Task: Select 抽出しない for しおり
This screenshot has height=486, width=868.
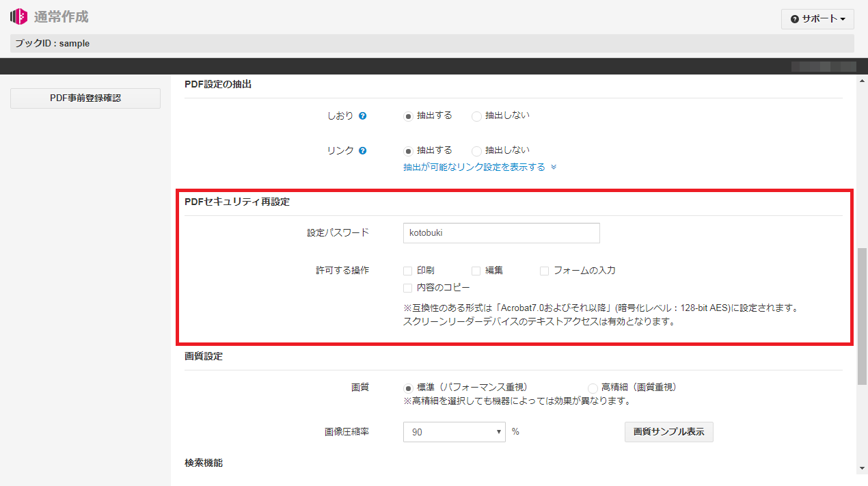Action: click(x=477, y=116)
